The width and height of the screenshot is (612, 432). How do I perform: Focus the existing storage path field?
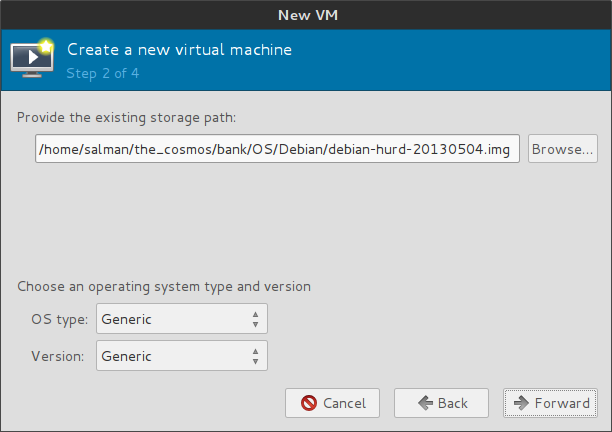point(277,150)
